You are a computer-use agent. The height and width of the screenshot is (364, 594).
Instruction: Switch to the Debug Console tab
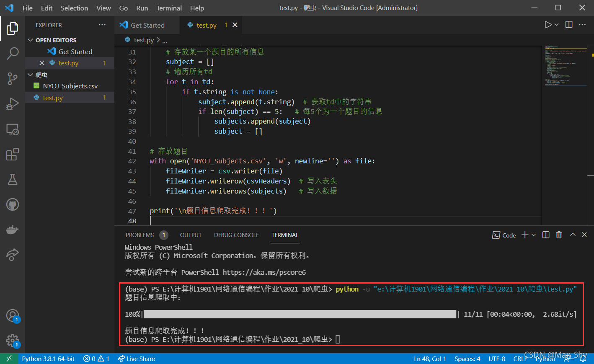pos(236,235)
